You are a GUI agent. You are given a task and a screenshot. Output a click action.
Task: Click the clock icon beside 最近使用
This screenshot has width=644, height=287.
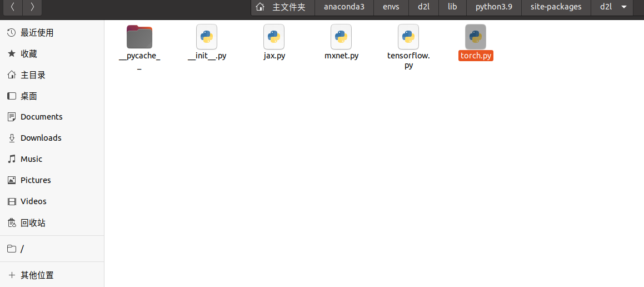12,32
